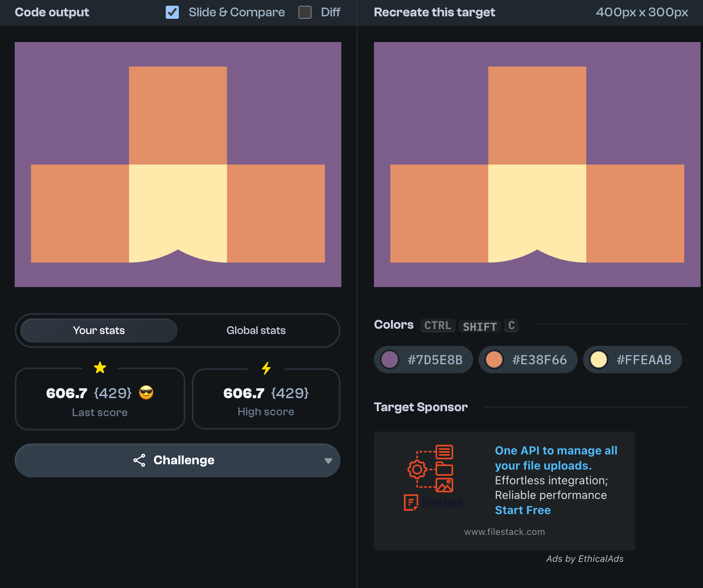
Task: Click the share icon on Challenge button
Action: [x=139, y=460]
